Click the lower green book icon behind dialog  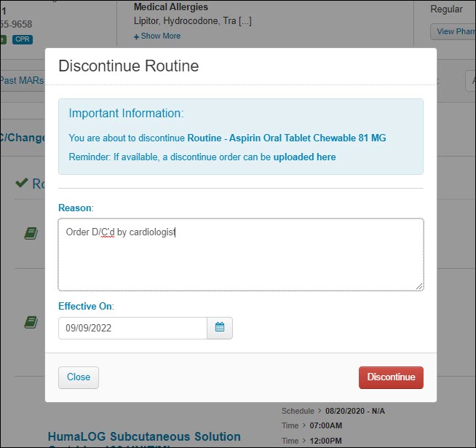(31, 322)
